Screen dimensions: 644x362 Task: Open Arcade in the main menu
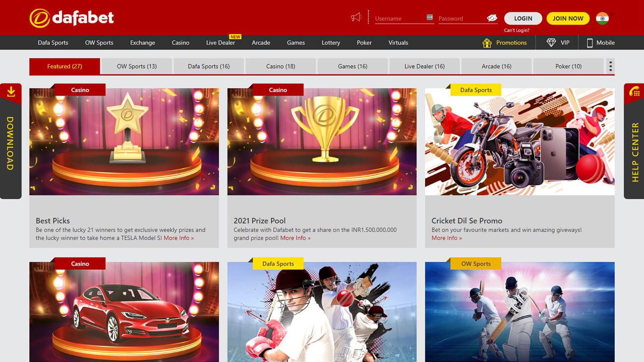[x=261, y=43]
